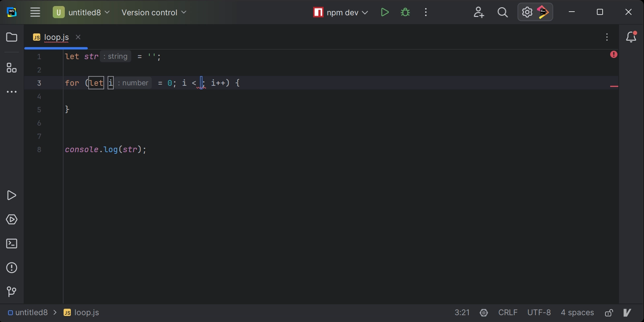Click the status bar language services icon
Image resolution: width=644 pixels, height=322 pixels.
484,313
